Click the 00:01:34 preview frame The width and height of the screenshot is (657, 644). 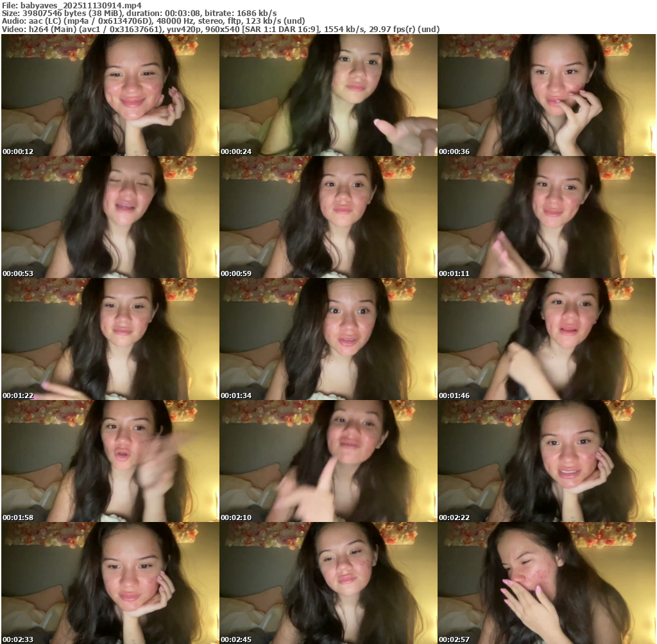(328, 339)
